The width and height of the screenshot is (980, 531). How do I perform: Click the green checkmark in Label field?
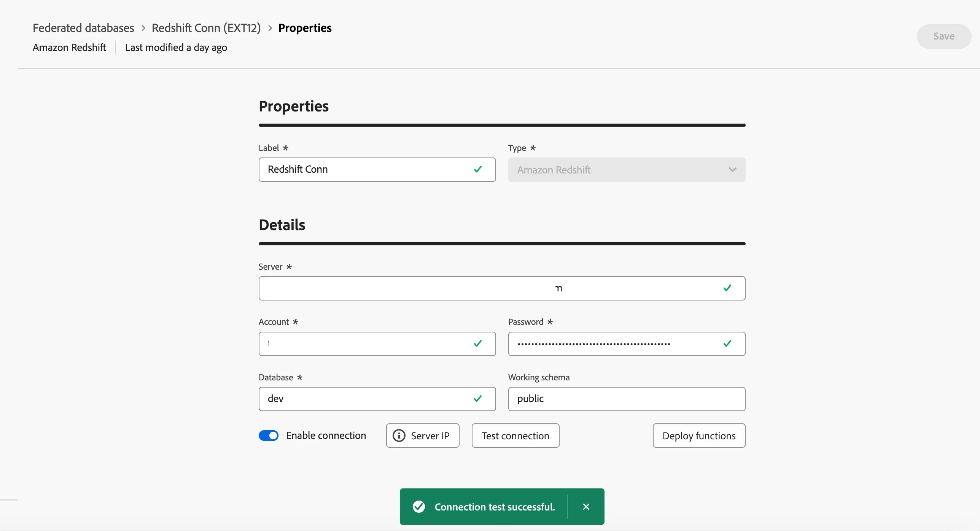click(x=478, y=169)
